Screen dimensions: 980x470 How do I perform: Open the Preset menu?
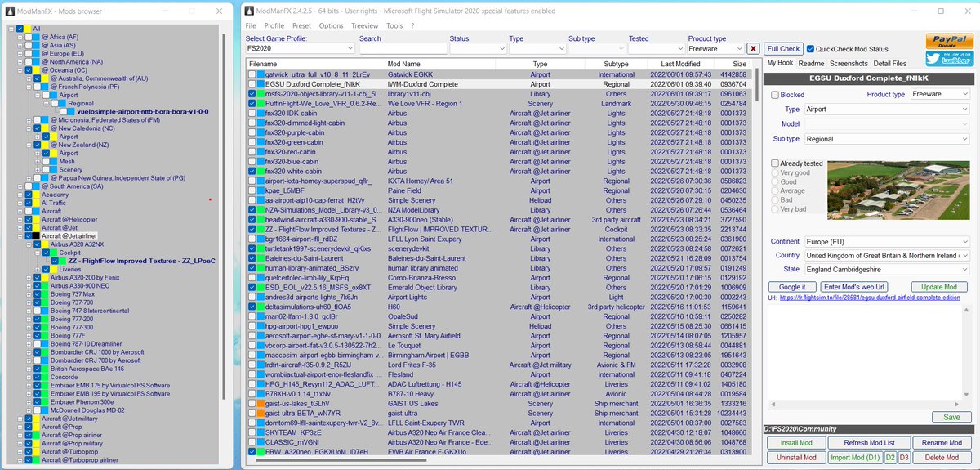pos(301,26)
